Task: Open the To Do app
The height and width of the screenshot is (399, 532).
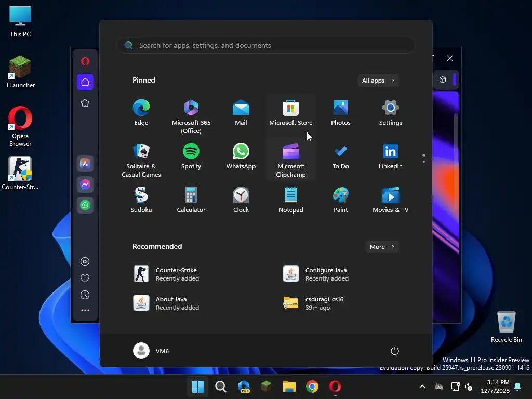Action: click(x=341, y=157)
